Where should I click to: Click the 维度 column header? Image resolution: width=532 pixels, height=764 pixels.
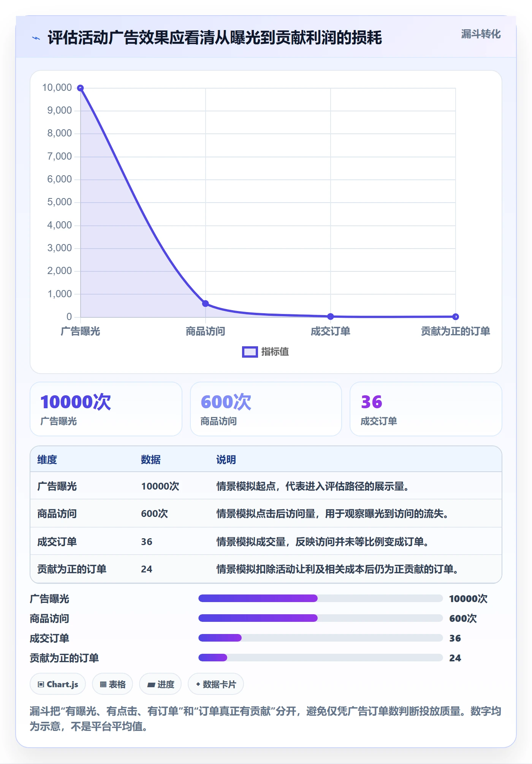[x=47, y=460]
